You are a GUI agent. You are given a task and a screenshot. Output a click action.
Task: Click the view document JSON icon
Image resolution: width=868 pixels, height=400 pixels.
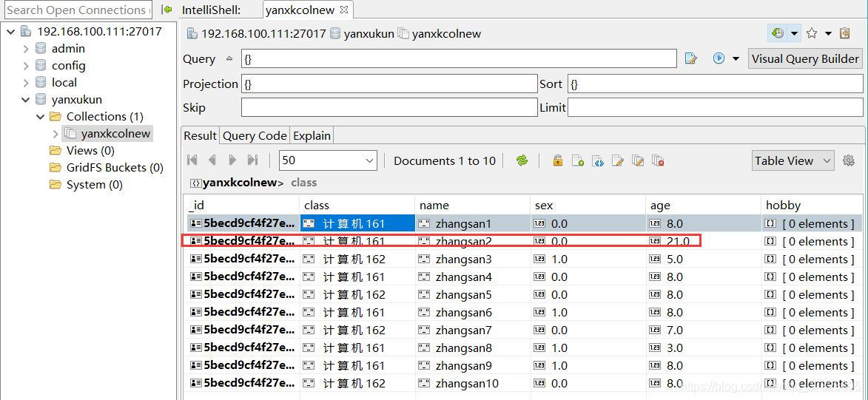[598, 161]
